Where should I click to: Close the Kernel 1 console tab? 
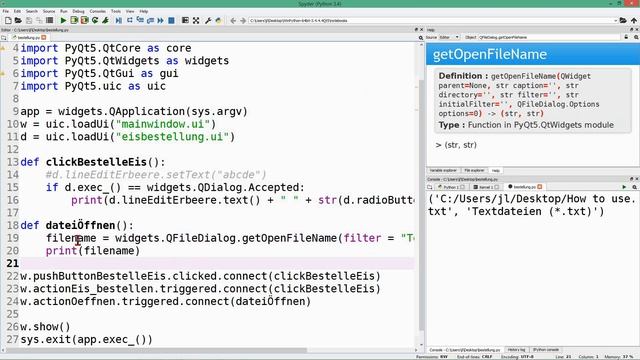[x=497, y=187]
